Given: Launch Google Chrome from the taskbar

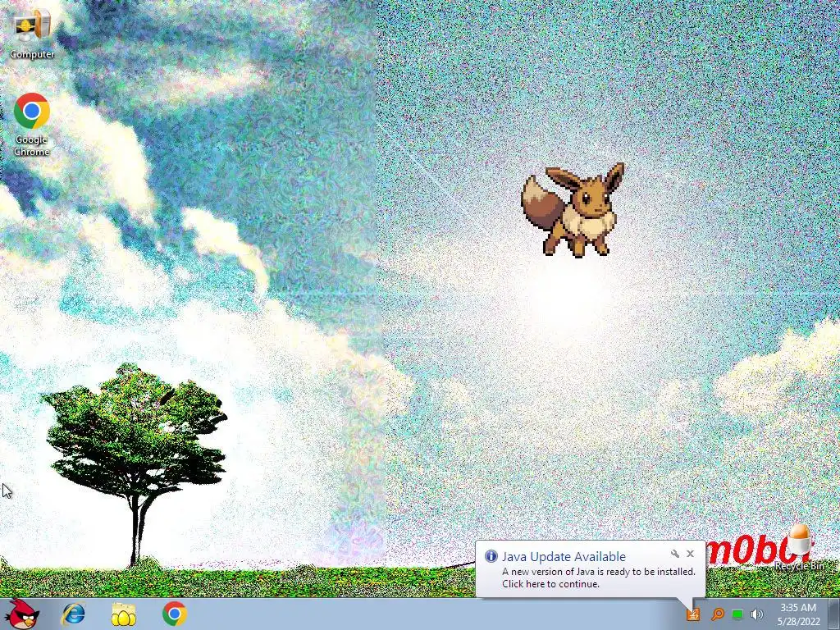Looking at the screenshot, I should pos(174,614).
